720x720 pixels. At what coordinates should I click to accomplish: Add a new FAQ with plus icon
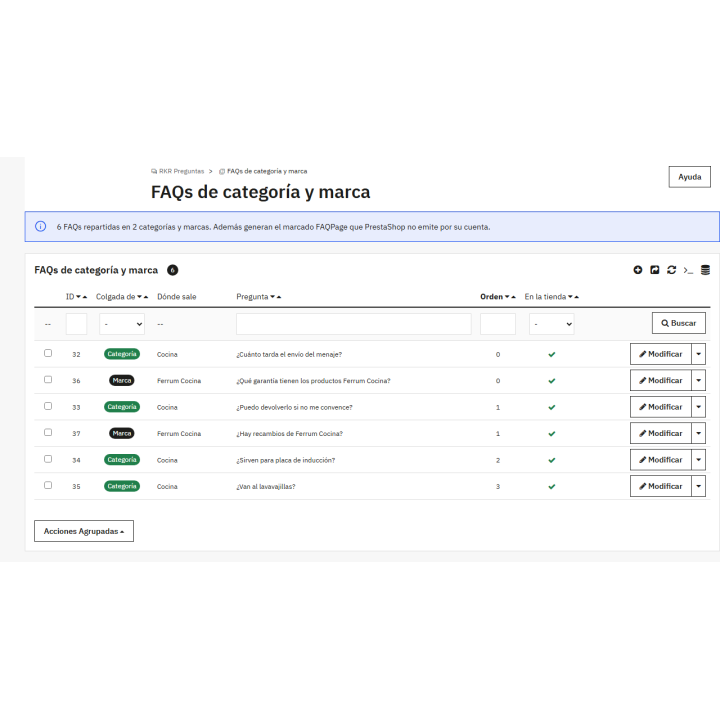637,270
